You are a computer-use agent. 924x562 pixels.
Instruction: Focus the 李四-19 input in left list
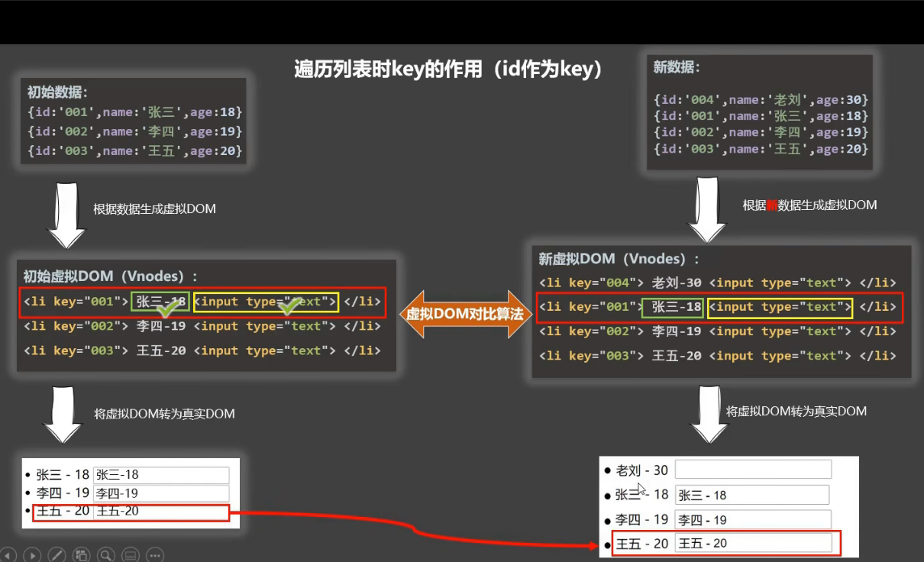tap(161, 493)
